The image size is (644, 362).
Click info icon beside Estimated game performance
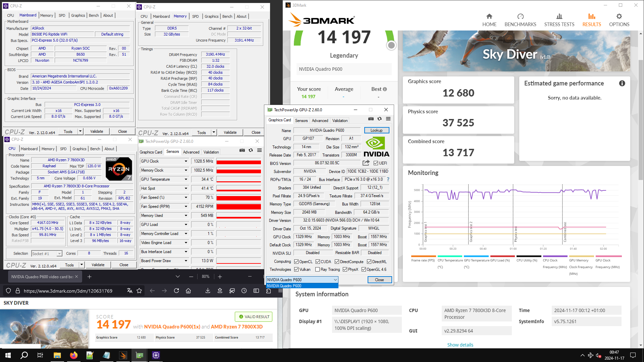[622, 83]
